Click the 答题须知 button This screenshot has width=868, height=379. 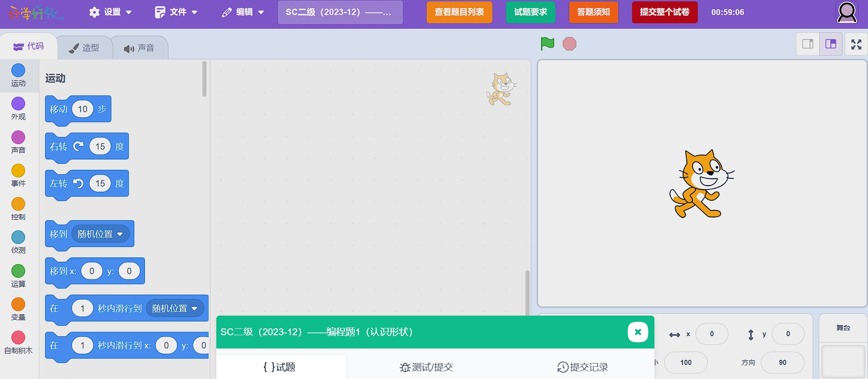[593, 12]
